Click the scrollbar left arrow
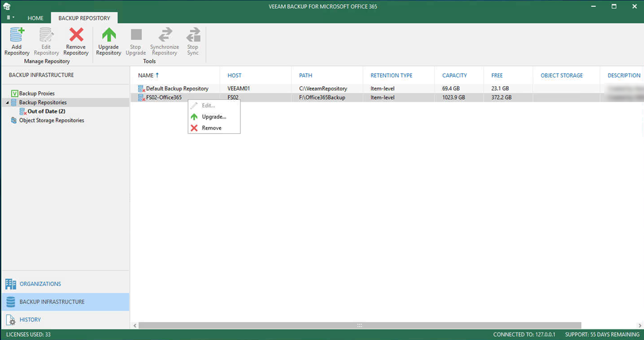 [135, 325]
